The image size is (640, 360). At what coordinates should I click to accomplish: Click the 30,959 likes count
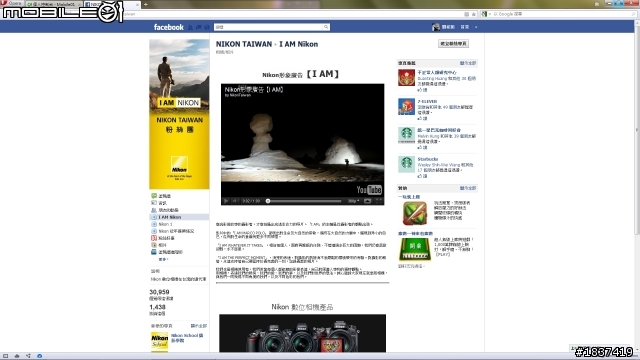tap(159, 292)
